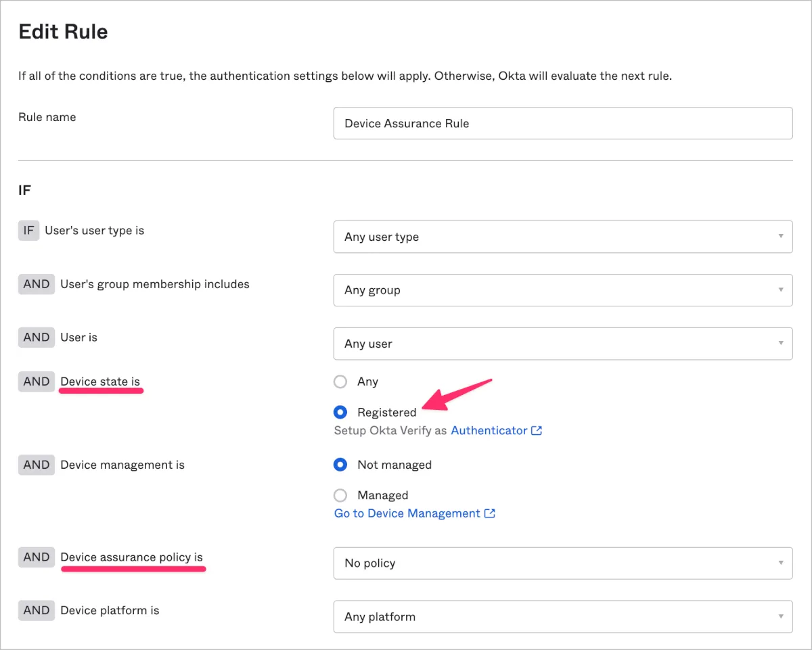Follow the Go to Device Management link
The height and width of the screenshot is (650, 812).
coord(407,513)
